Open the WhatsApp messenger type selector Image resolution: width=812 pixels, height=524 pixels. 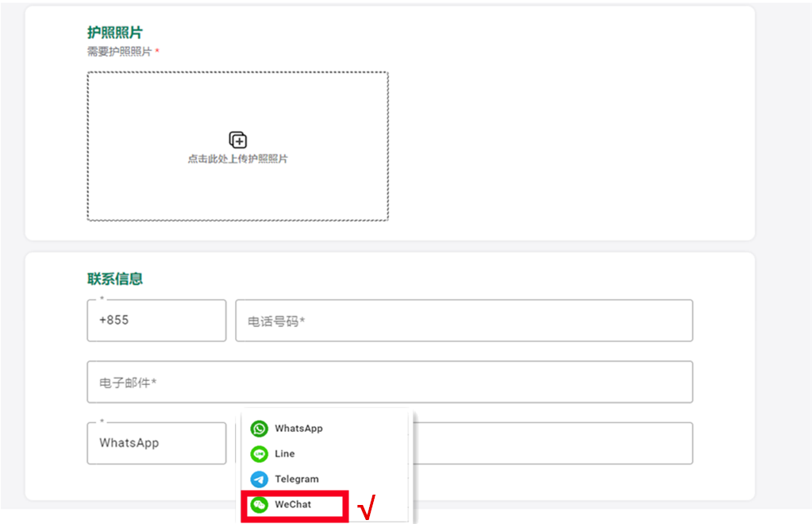click(156, 443)
